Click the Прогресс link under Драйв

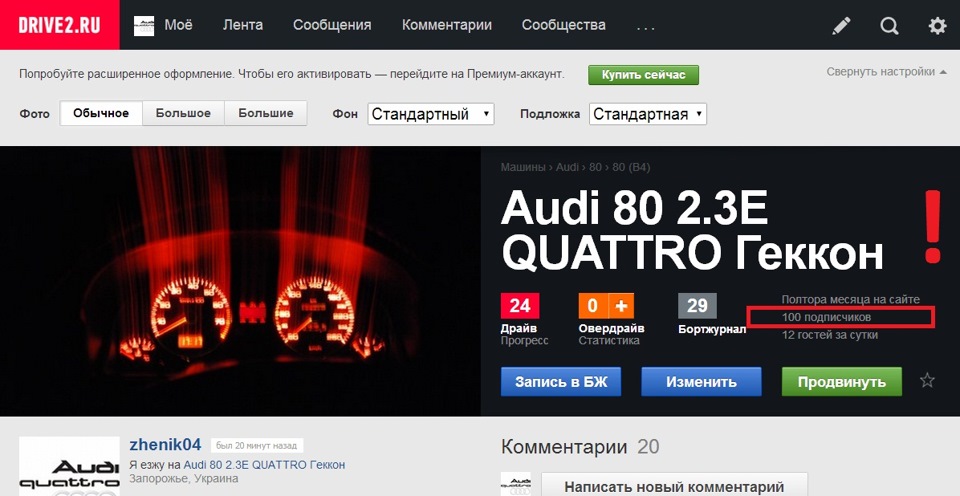click(524, 340)
